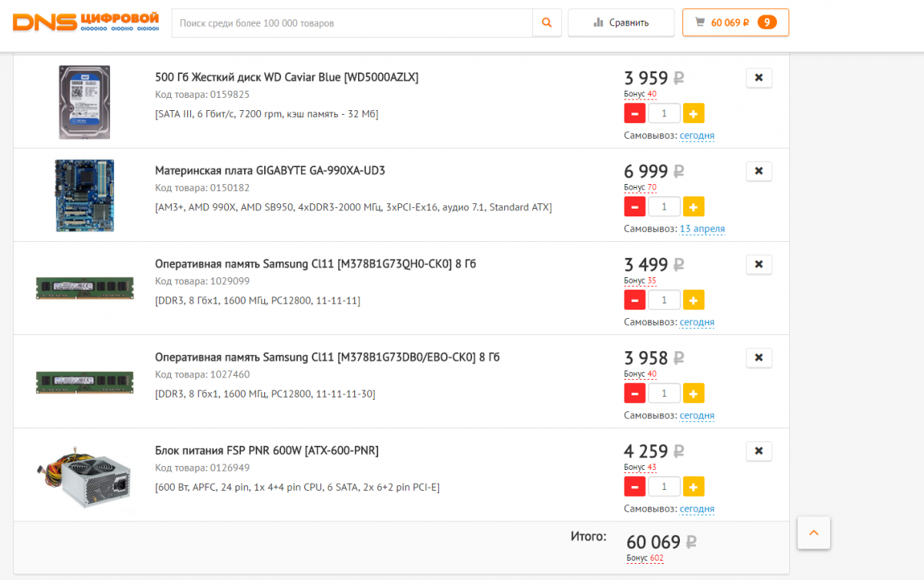
Task: Click quantity field of FSP power supply
Action: pos(665,487)
